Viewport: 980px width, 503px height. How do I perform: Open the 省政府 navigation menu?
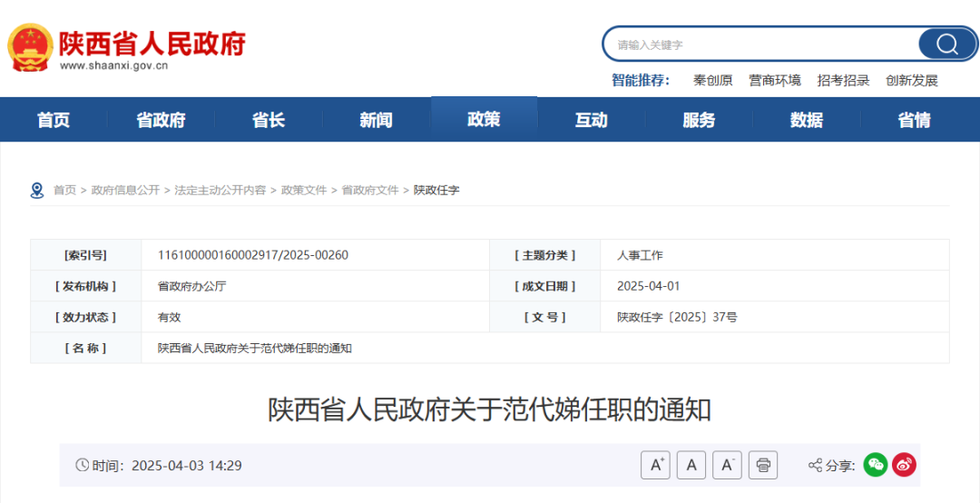coord(161,120)
